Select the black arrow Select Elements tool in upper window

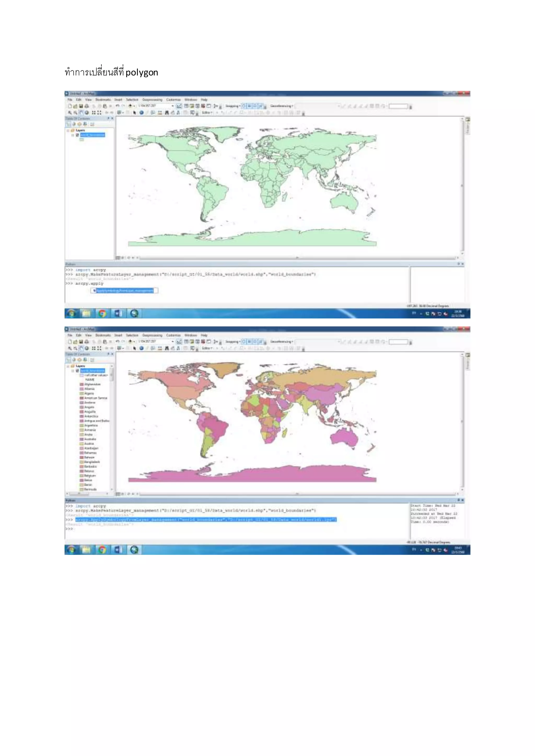135,113
